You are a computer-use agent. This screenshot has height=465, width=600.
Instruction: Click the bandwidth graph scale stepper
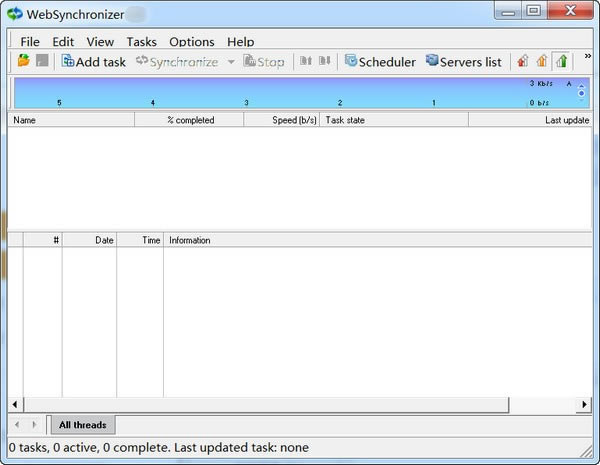tap(582, 93)
